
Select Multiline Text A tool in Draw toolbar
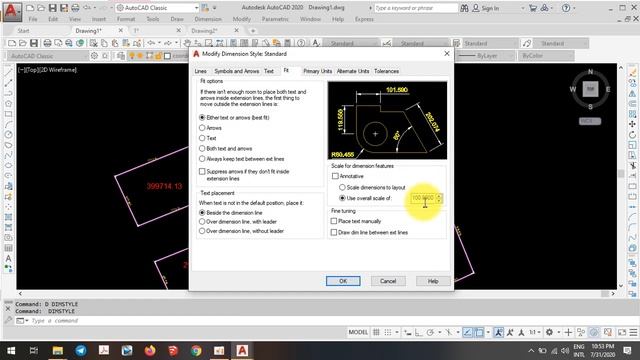pos(8,258)
